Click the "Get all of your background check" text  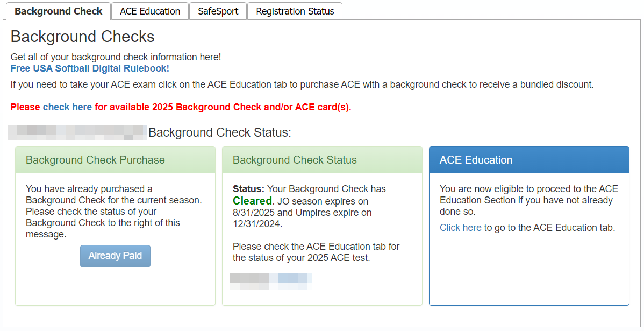click(x=116, y=57)
